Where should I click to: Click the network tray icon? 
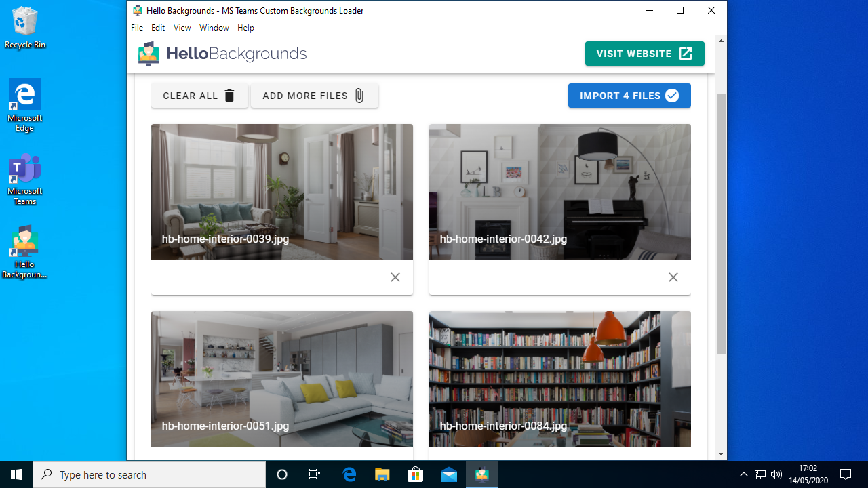(760, 474)
